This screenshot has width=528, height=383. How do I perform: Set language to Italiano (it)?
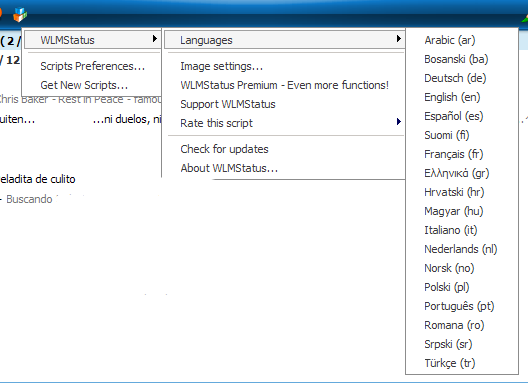[462, 230]
